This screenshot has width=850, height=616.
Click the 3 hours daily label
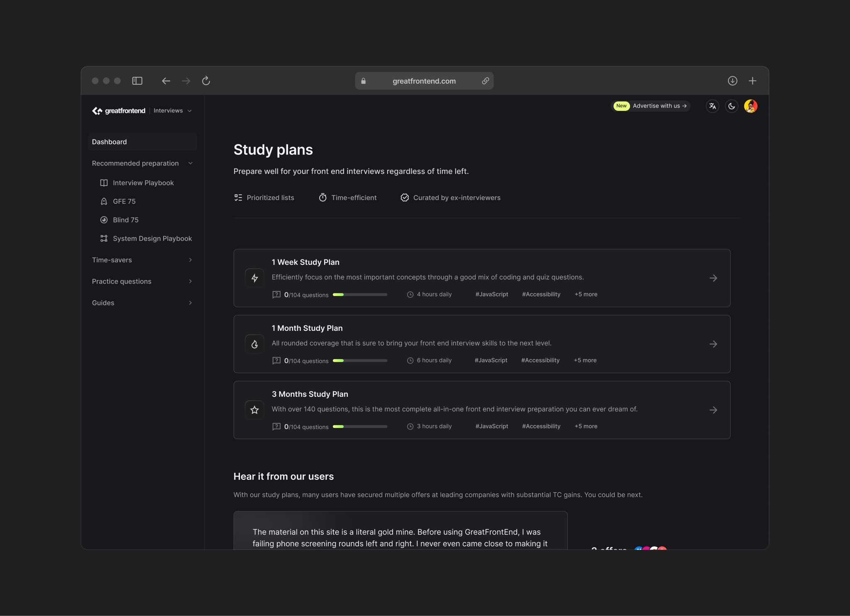(434, 426)
